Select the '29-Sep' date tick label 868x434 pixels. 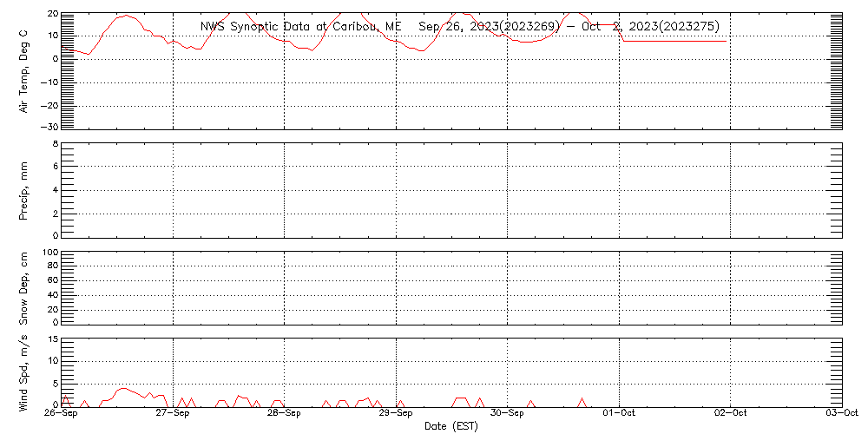tap(397, 415)
